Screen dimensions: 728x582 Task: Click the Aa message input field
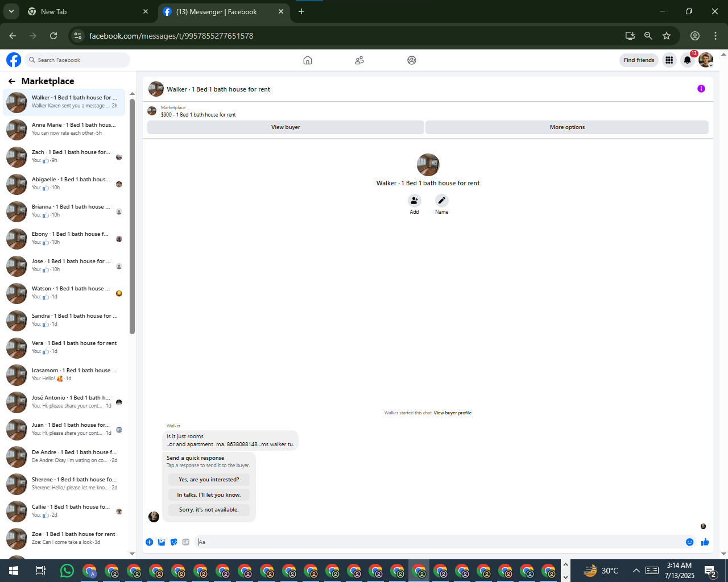pyautogui.click(x=438, y=542)
